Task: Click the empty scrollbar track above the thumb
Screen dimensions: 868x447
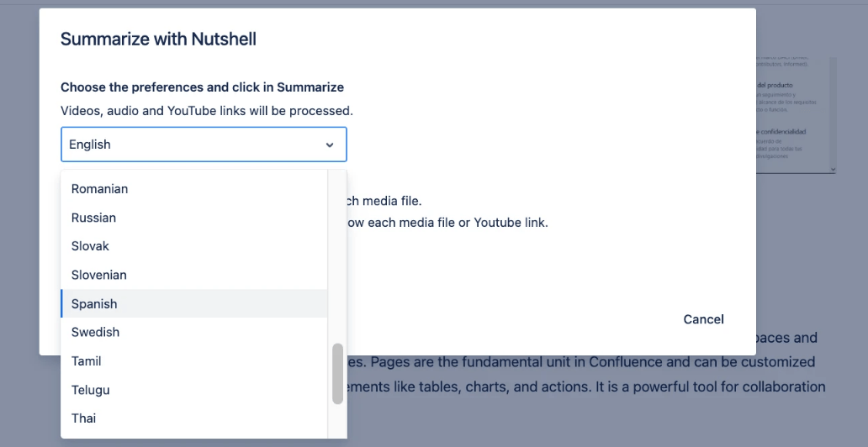Action: (x=337, y=252)
